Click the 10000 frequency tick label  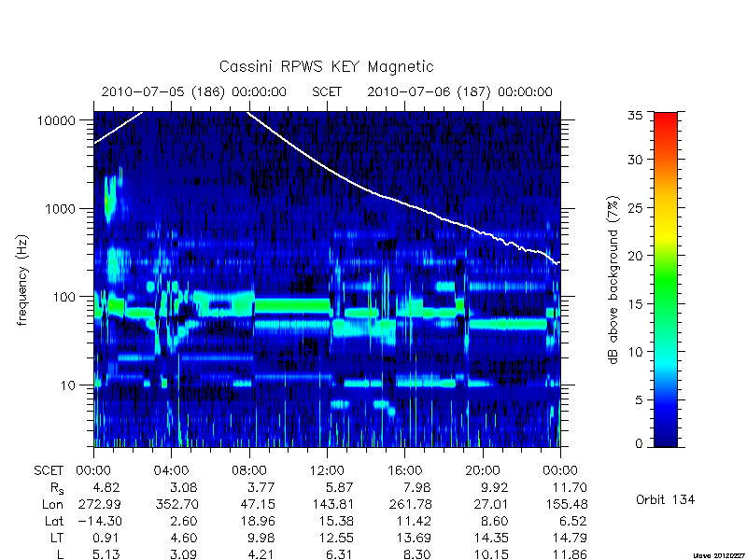coord(56,121)
